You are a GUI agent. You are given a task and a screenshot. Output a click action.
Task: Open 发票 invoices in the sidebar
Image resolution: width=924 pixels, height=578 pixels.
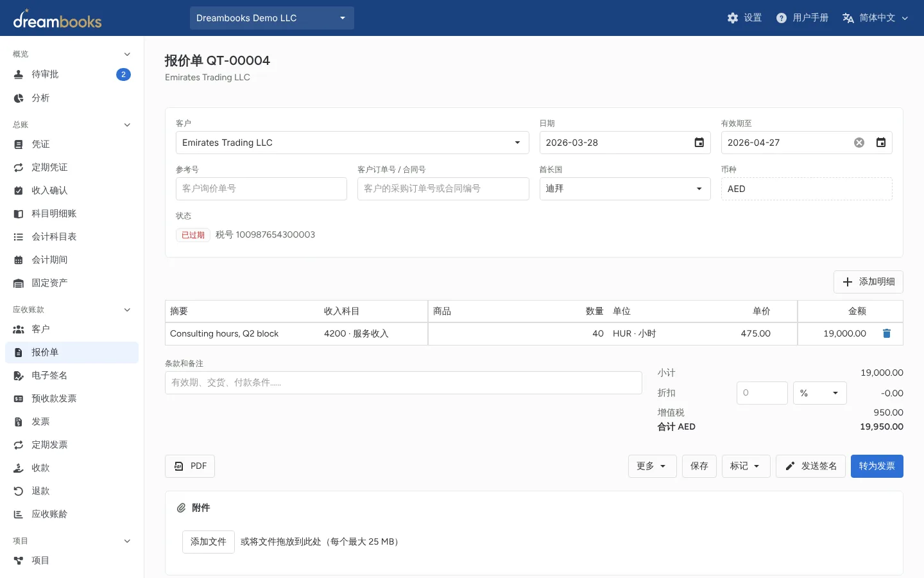tap(72, 422)
